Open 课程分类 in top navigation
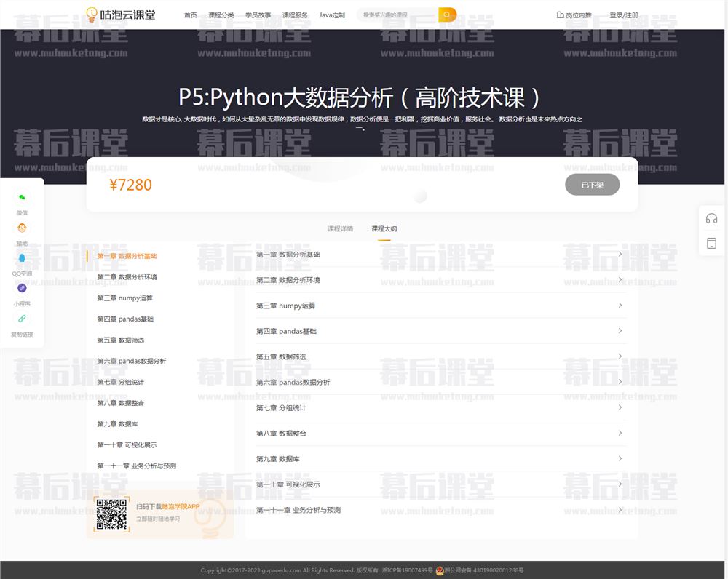 pyautogui.click(x=221, y=15)
